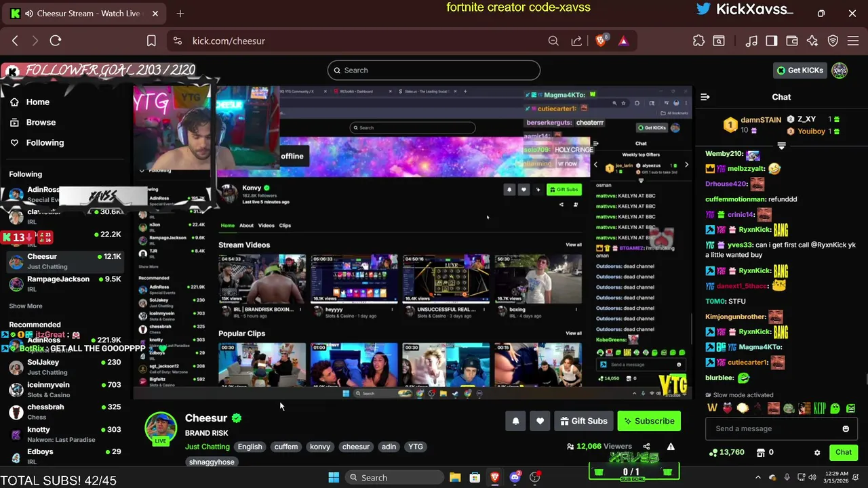Go to Home in Kick sidebar
This screenshot has height=488, width=868.
37,102
